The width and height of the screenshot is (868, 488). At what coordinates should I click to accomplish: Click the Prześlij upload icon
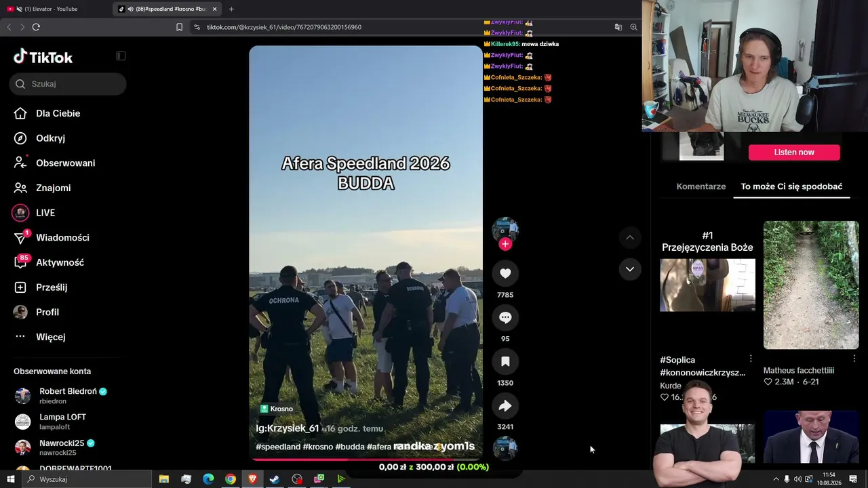tap(20, 287)
